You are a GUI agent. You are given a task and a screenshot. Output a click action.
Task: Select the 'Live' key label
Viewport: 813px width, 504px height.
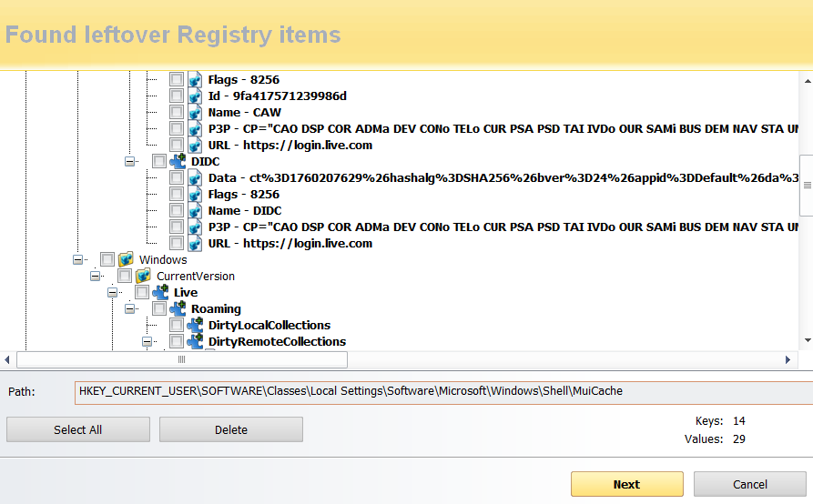(x=186, y=293)
